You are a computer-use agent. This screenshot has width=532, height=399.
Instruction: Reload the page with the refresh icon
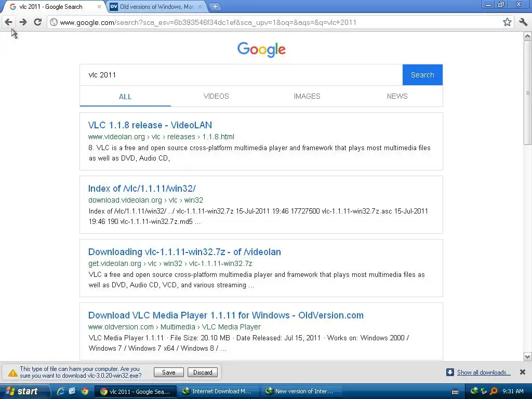click(37, 22)
